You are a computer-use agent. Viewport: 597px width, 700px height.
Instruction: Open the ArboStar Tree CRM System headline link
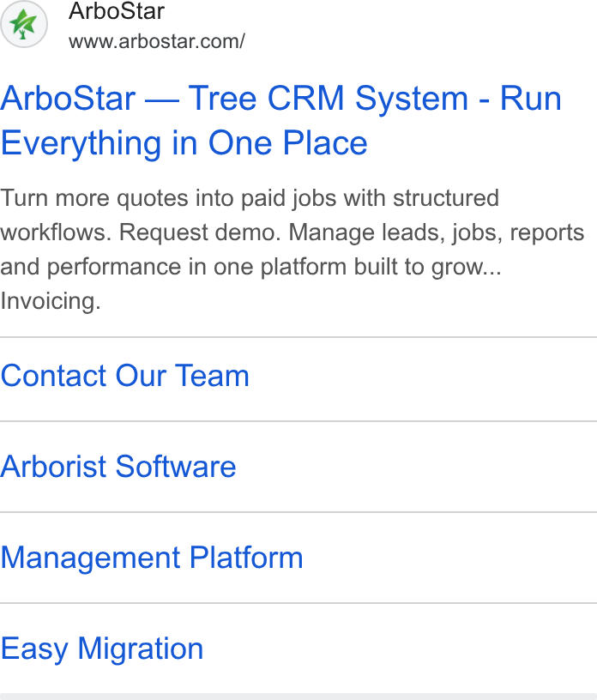[x=280, y=120]
